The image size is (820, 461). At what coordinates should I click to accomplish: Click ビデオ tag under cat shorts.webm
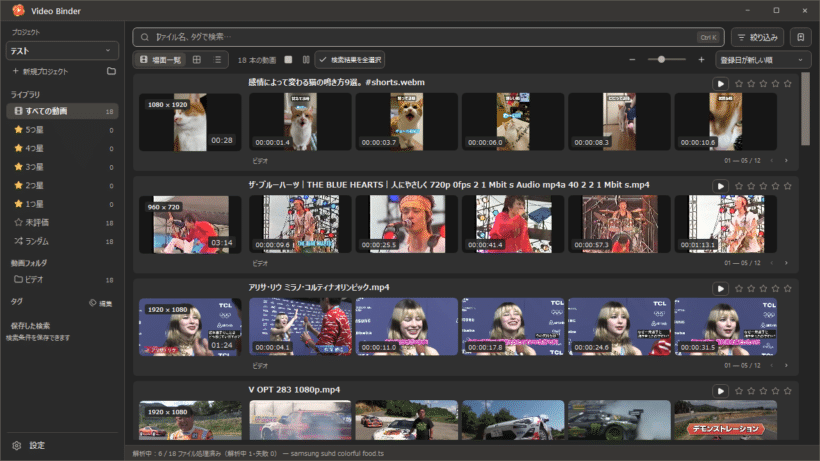[260, 161]
